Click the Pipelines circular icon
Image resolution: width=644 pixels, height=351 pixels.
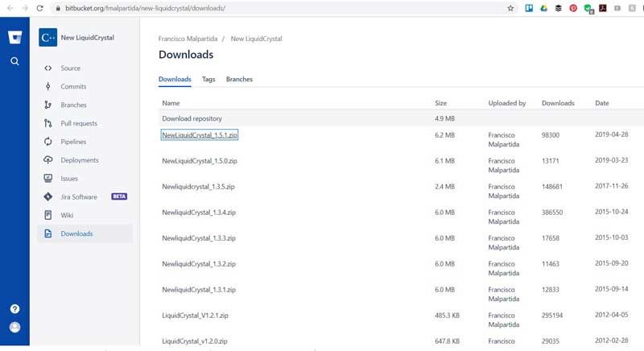point(48,142)
